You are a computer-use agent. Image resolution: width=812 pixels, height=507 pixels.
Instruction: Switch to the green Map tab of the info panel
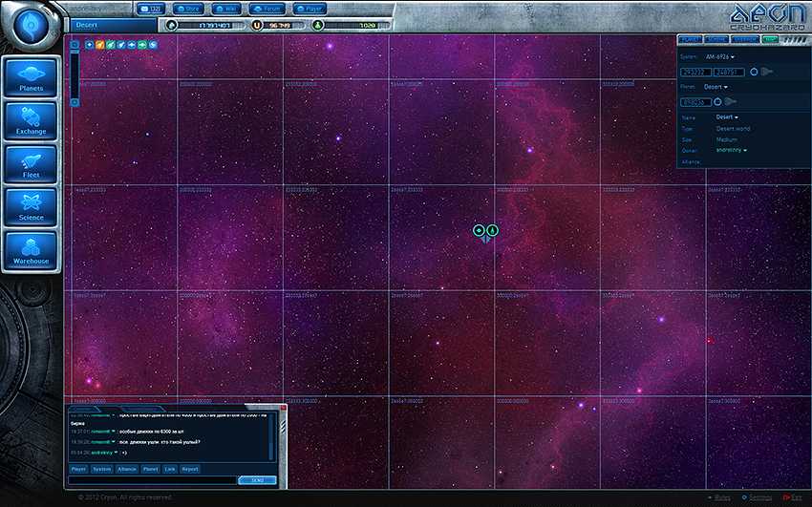pos(770,39)
